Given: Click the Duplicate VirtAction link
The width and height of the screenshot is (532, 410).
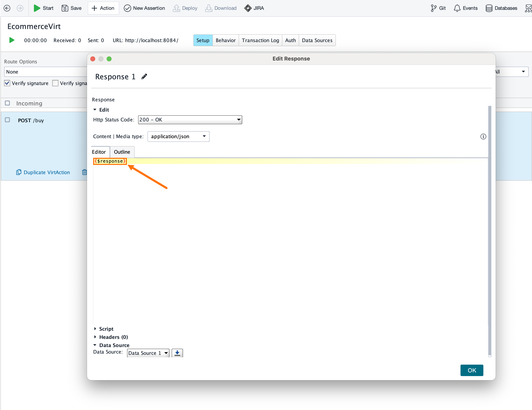Looking at the screenshot, I should coord(47,172).
